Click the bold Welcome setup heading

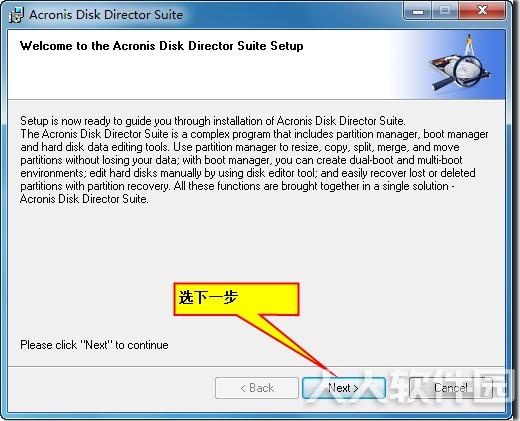click(x=162, y=46)
